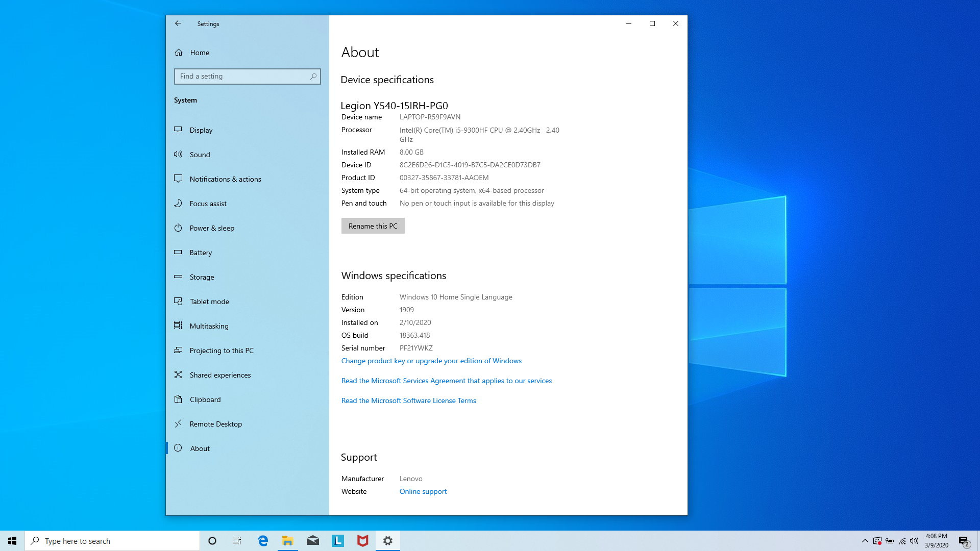Viewport: 980px width, 551px height.
Task: Launch Microsoft Edge from the taskbar
Action: pos(263,541)
